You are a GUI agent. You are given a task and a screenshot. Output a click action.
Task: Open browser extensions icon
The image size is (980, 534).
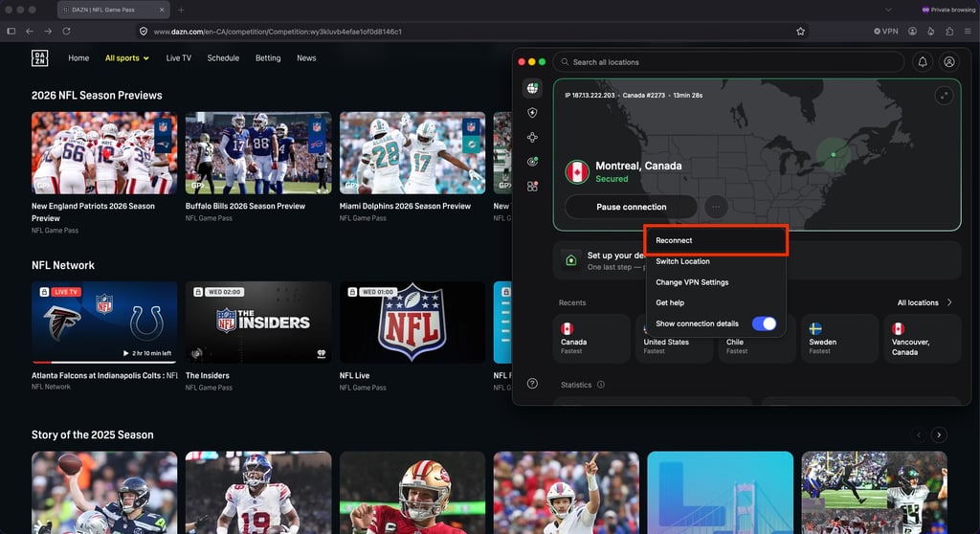tap(949, 32)
